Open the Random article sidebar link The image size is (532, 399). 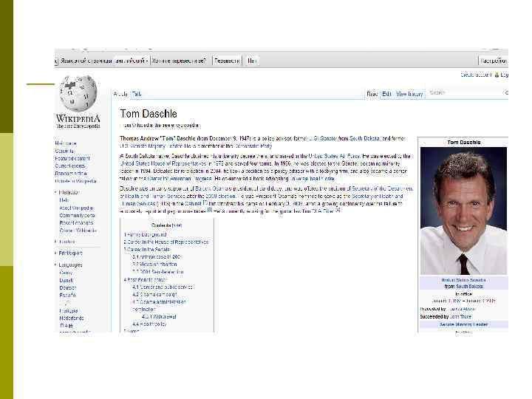click(71, 174)
